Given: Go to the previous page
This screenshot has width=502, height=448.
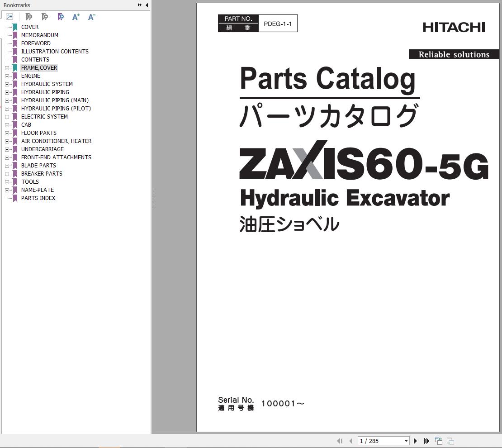Looking at the screenshot, I should [351, 441].
